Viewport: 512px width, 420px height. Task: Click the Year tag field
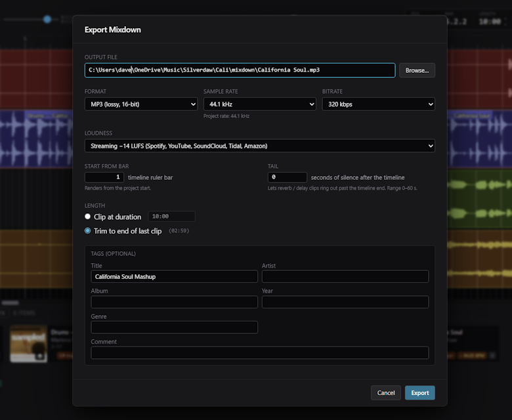(345, 302)
